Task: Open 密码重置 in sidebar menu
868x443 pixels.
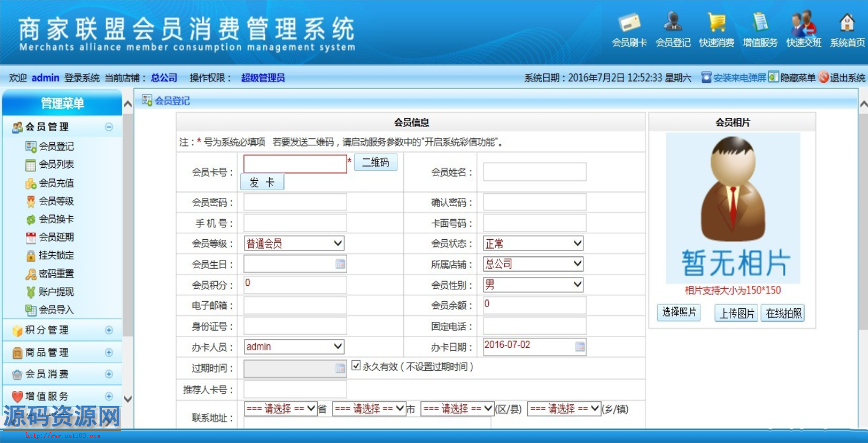Action: [56, 273]
